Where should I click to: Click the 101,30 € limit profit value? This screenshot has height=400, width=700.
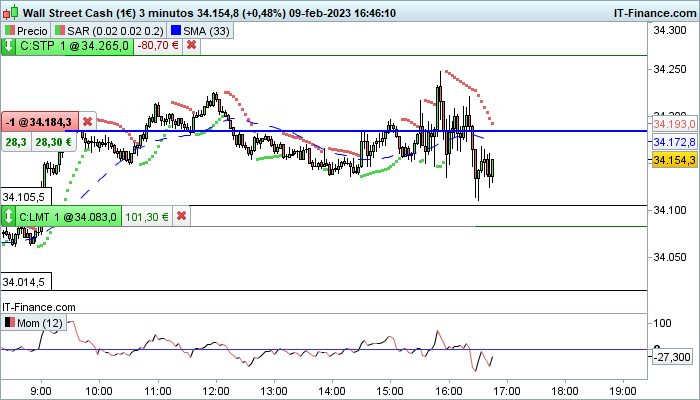147,217
